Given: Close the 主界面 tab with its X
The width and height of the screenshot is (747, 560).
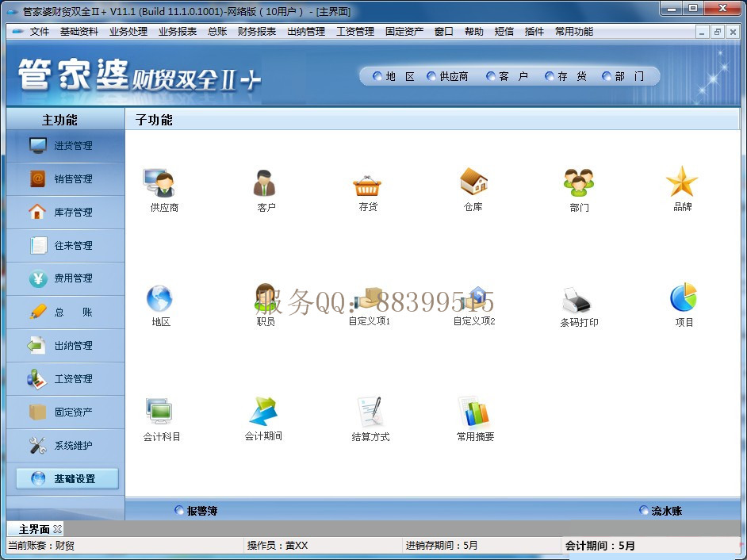Looking at the screenshot, I should point(58,529).
